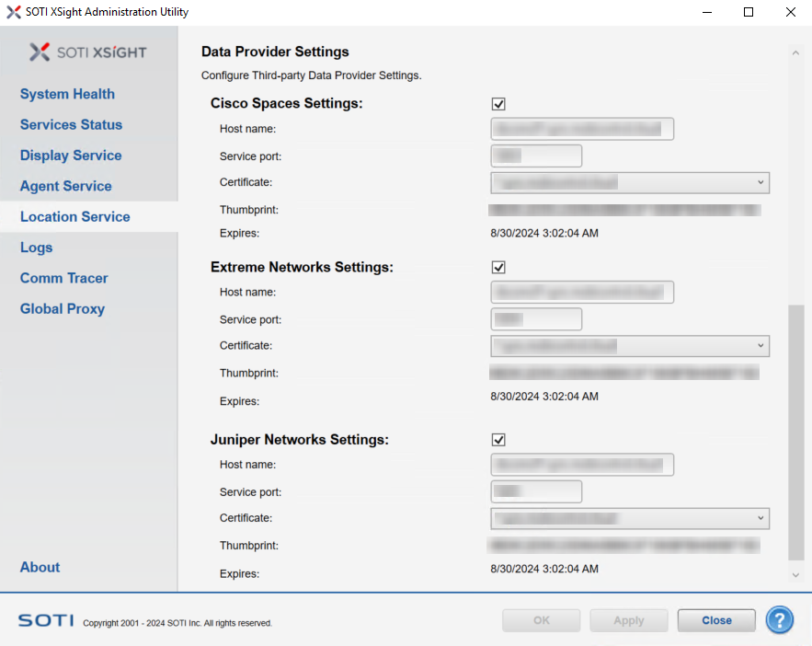Open the System Health section
Image resolution: width=812 pixels, height=646 pixels.
click(x=67, y=94)
